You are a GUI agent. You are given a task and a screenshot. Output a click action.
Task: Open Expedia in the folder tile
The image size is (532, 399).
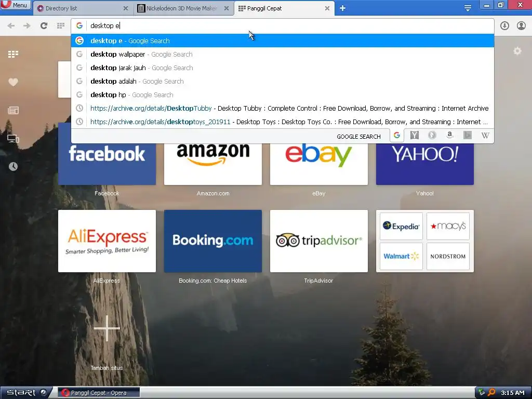click(401, 226)
